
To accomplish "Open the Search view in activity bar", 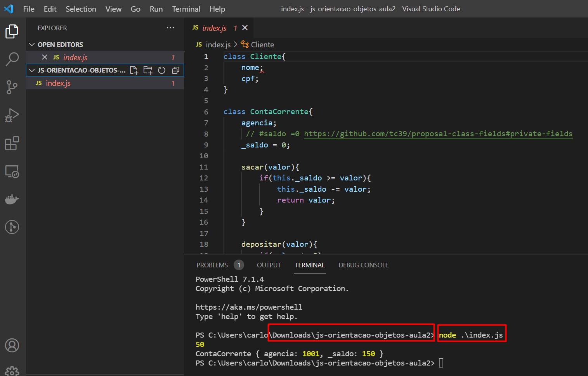I will tap(12, 59).
